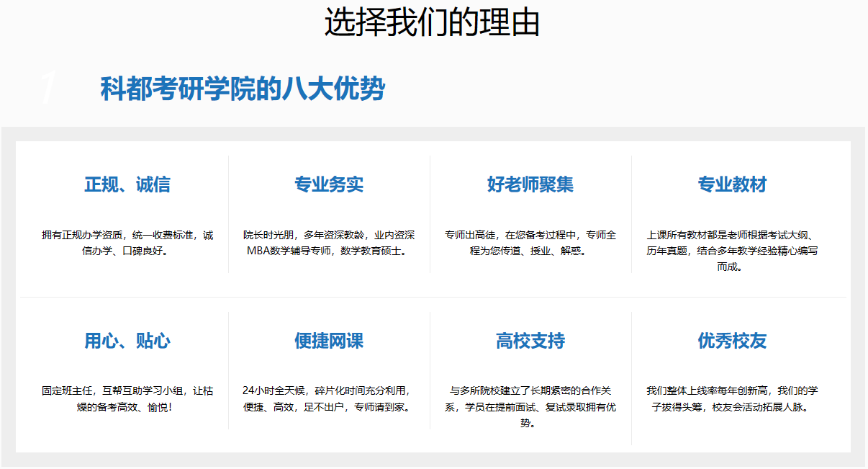Image resolution: width=868 pixels, height=469 pixels.
Task: Click the heading 选择我们的理由
Action: 433,22
